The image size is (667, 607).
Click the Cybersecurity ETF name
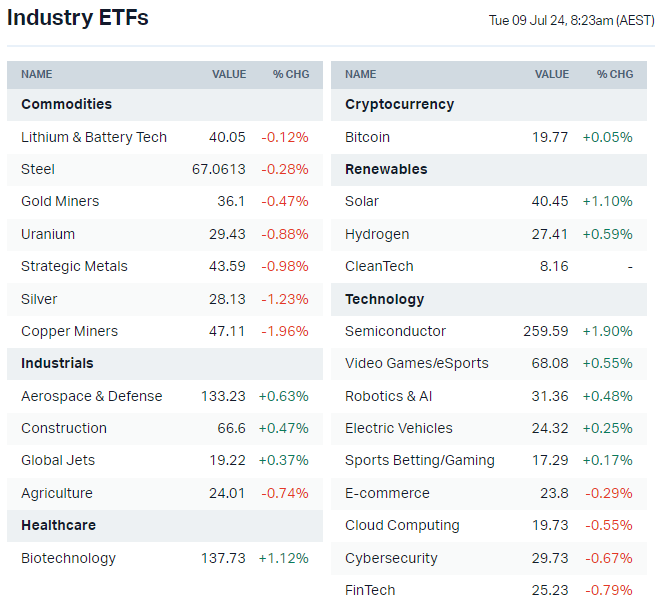click(391, 558)
